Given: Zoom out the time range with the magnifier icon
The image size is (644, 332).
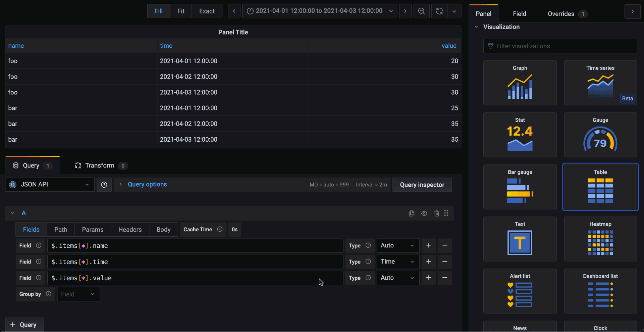Looking at the screenshot, I should 421,11.
